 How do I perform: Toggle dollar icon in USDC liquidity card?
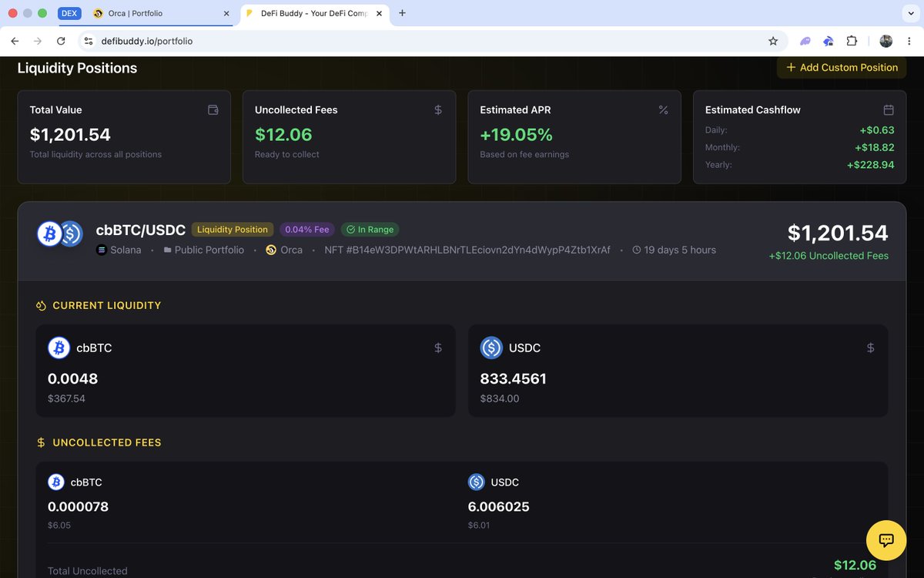871,348
